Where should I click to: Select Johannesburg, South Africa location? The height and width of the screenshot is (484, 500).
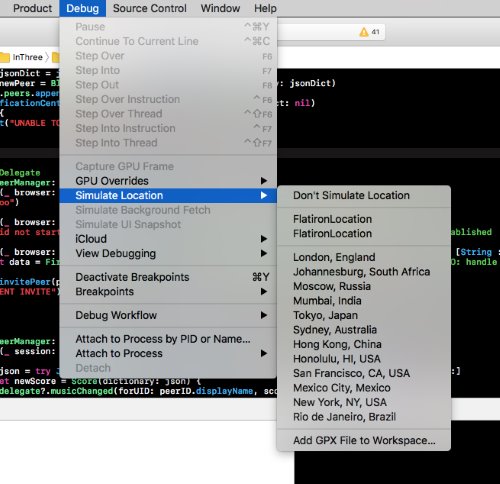click(x=364, y=272)
